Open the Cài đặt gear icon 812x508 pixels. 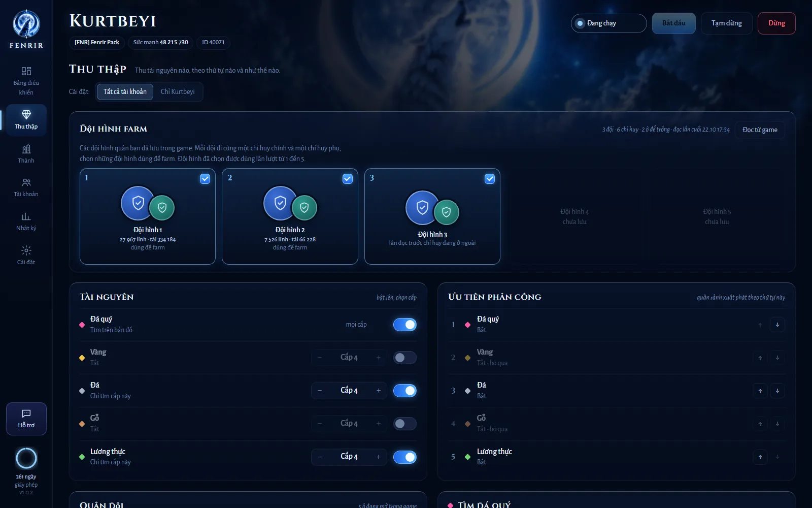[26, 250]
